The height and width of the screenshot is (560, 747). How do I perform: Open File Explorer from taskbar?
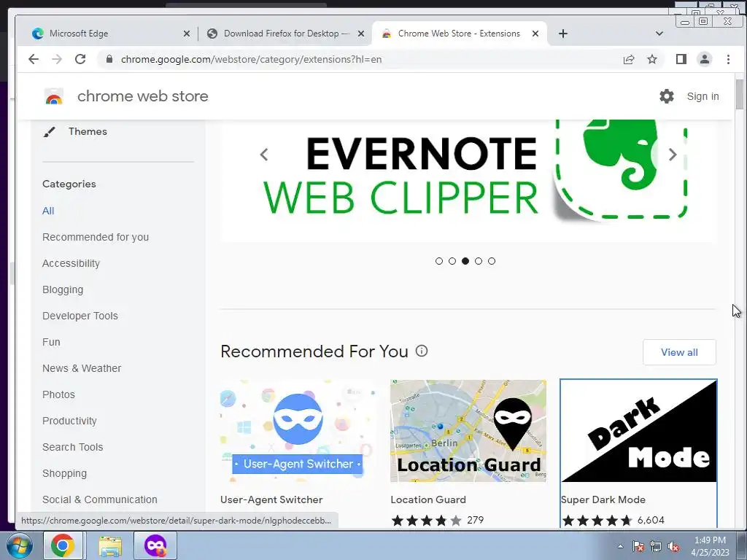point(110,545)
